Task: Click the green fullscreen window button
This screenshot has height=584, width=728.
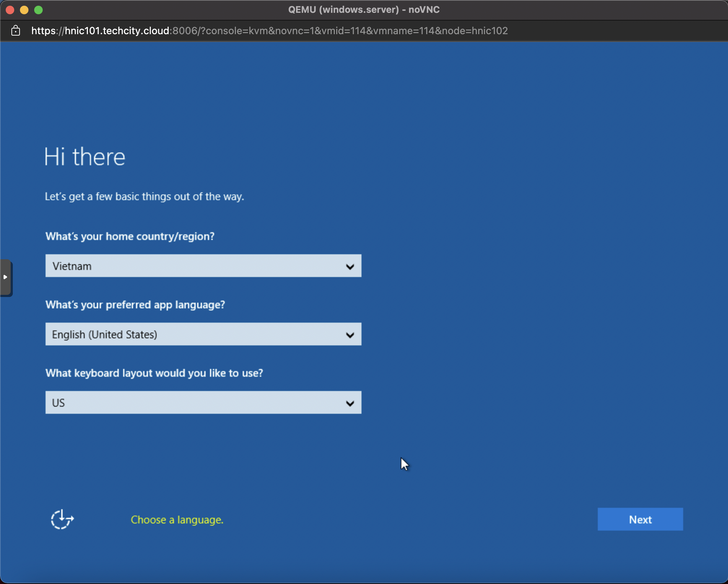Action: (38, 10)
